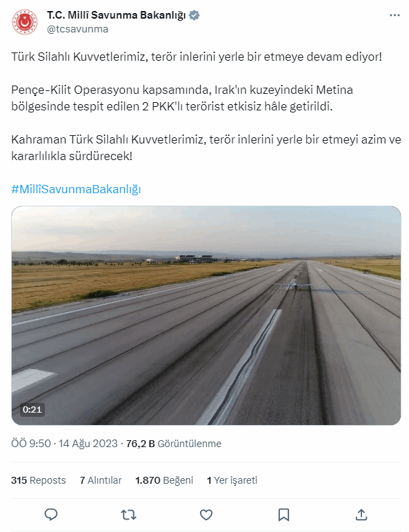Play the runway drone video
Viewport: 409px width, 532px height.
206,315
